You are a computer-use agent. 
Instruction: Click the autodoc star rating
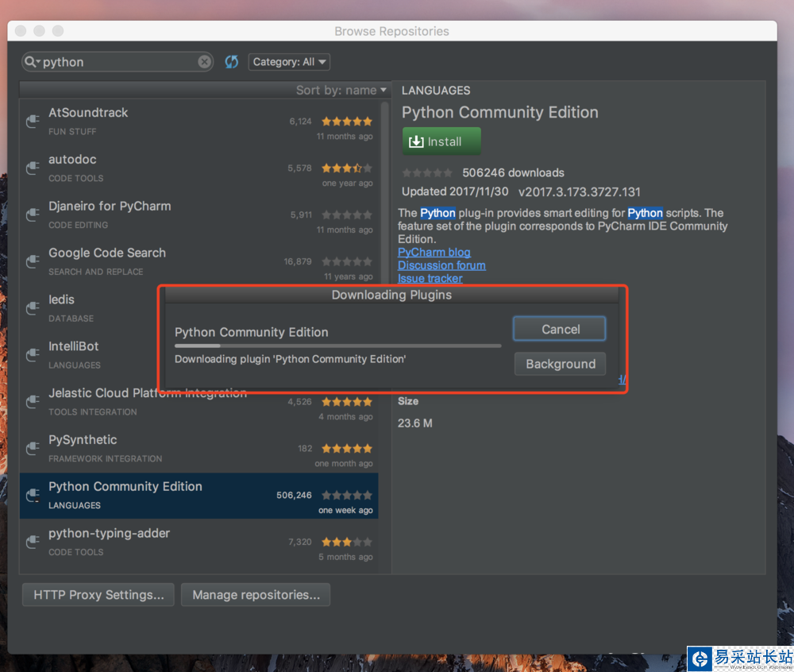pyautogui.click(x=347, y=168)
